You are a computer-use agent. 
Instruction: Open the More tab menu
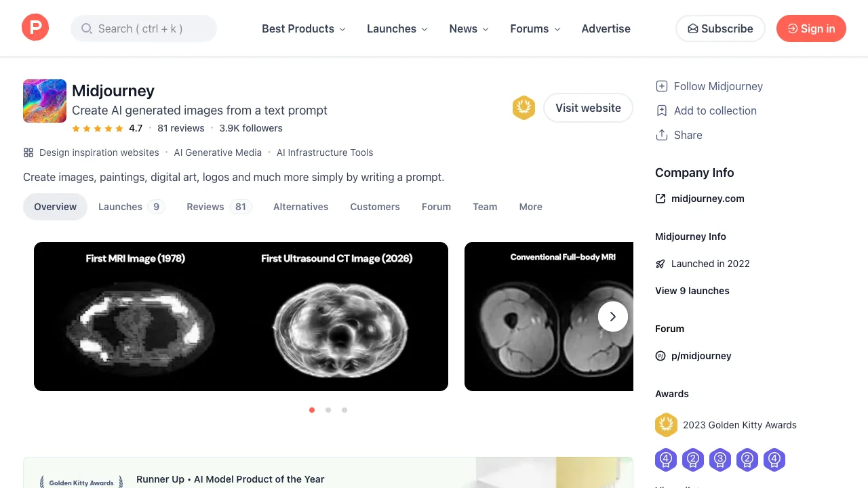(x=530, y=207)
